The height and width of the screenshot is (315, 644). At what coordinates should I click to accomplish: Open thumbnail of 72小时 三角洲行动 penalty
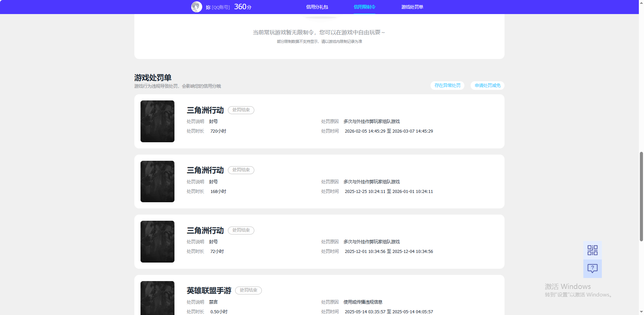click(x=157, y=242)
